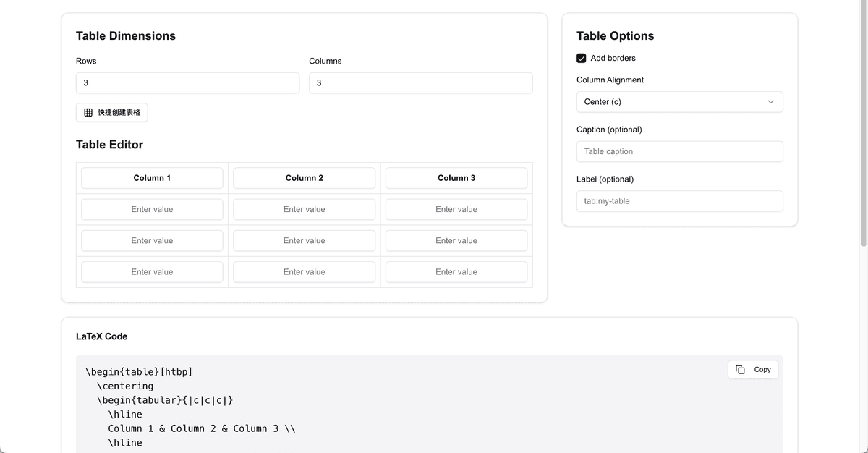Edit the Column 3 header cell

[456, 178]
